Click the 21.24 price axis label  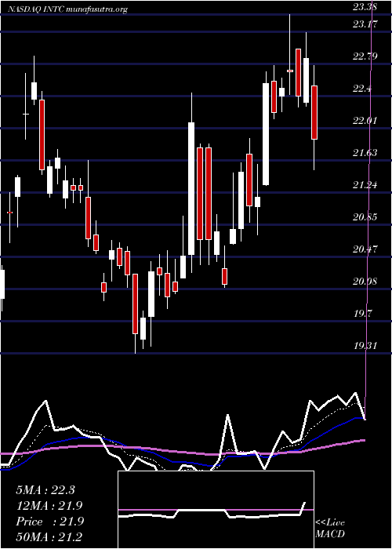[365, 185]
